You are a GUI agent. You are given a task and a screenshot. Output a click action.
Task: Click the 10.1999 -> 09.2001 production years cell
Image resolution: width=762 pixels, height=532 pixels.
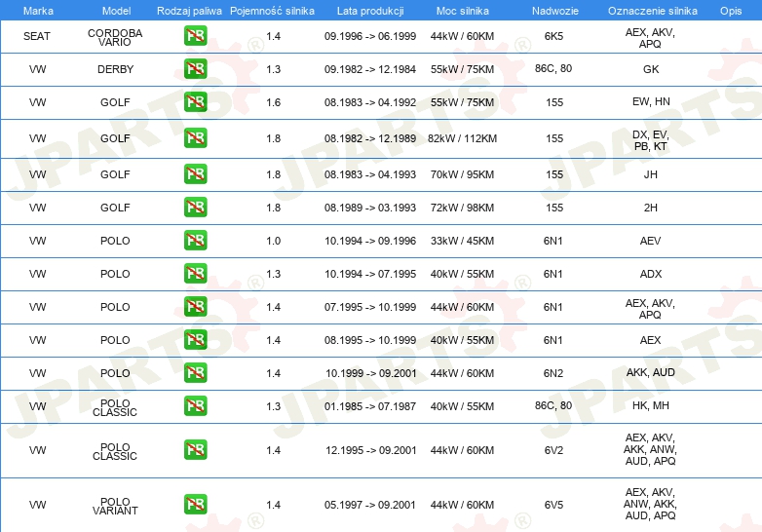[x=371, y=373]
